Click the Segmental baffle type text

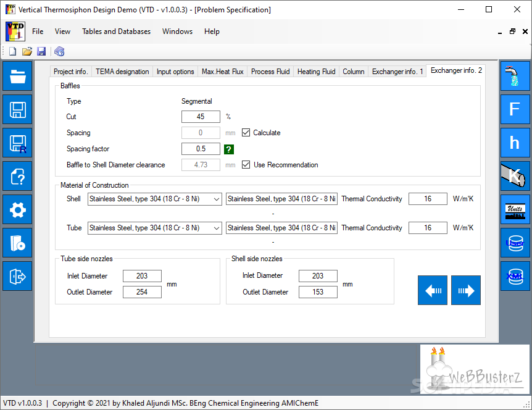point(197,101)
